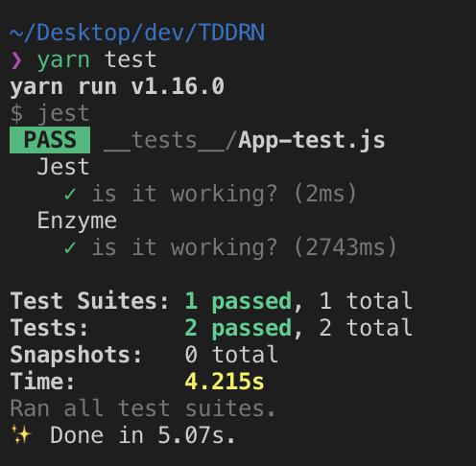Image resolution: width=476 pixels, height=466 pixels.
Task: Click the '0 total' snapshots value
Action: click(231, 355)
